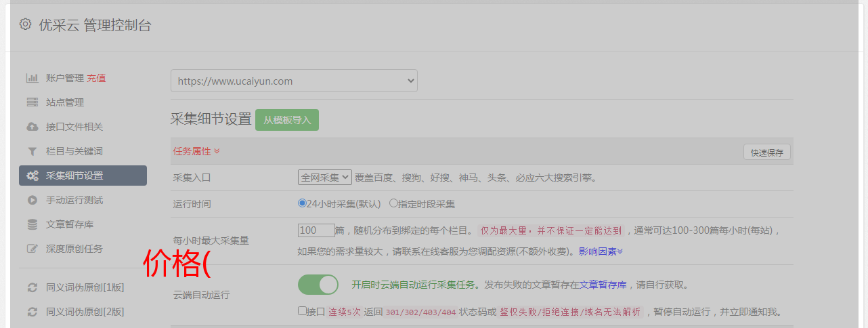Click the 采集细节设置 heading
This screenshot has width=868, height=328.
(211, 119)
